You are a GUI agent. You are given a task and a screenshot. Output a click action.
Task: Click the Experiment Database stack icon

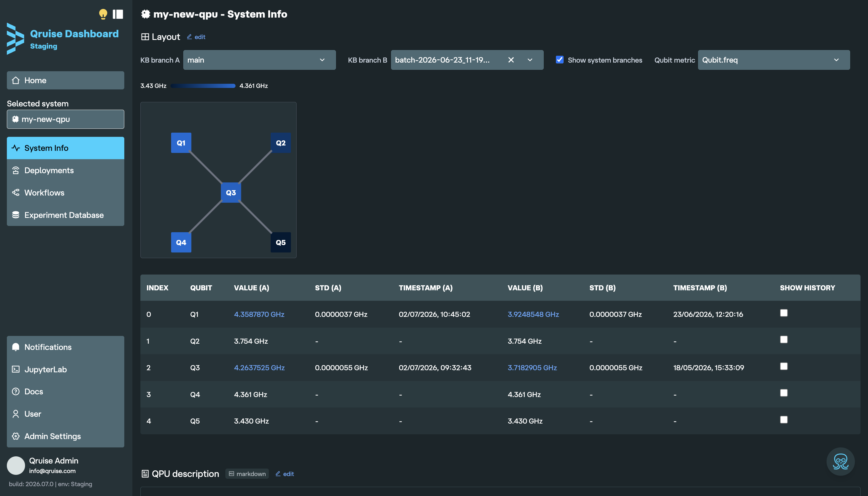pos(16,215)
